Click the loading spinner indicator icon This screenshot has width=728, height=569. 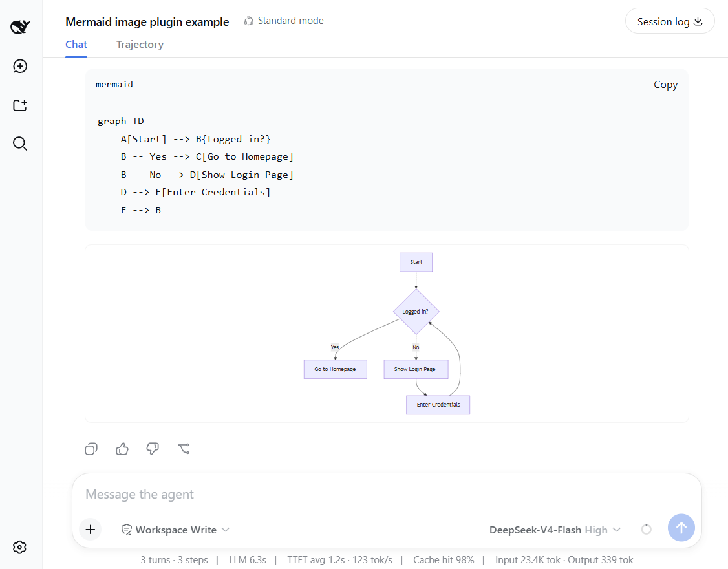(x=647, y=530)
